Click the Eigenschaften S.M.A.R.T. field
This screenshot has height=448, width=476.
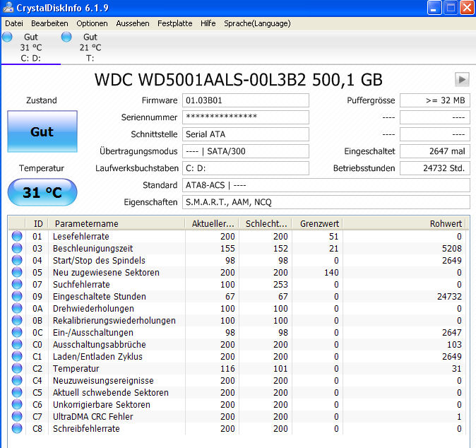click(326, 202)
